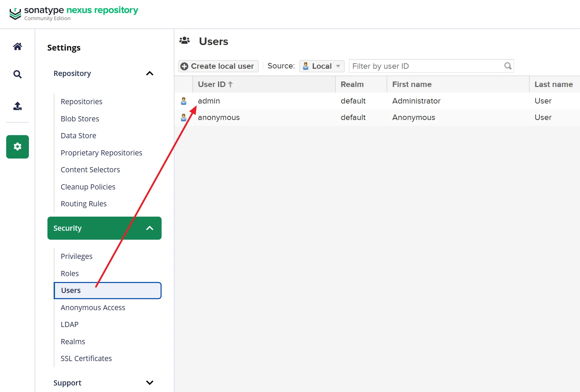This screenshot has width=580, height=392.
Task: Click admin row's Last name User cell
Action: tap(543, 101)
